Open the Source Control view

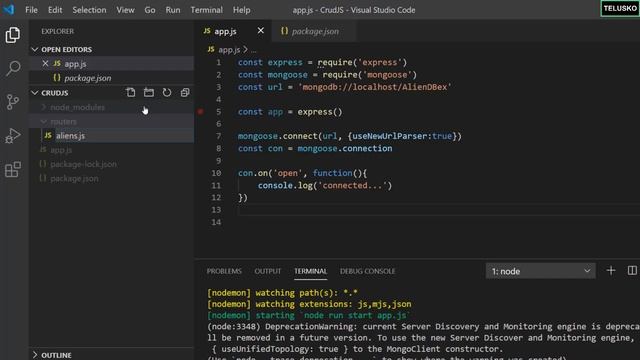(x=13, y=102)
